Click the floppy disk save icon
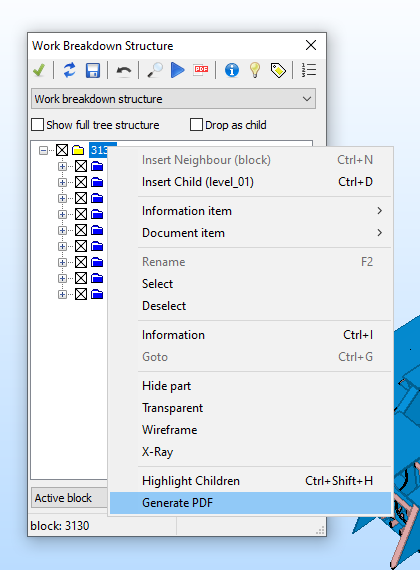This screenshot has height=570, width=420. pyautogui.click(x=93, y=70)
